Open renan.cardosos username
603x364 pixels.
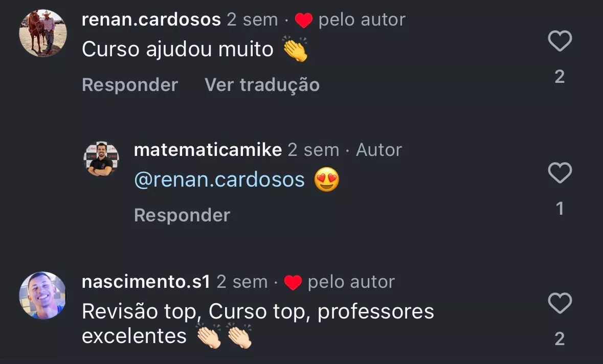point(151,19)
